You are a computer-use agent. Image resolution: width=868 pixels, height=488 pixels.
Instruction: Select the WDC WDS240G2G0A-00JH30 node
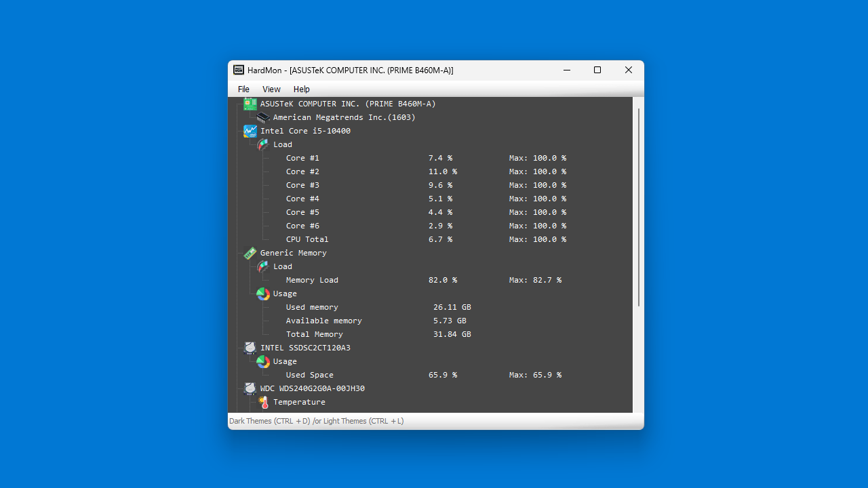click(313, 388)
